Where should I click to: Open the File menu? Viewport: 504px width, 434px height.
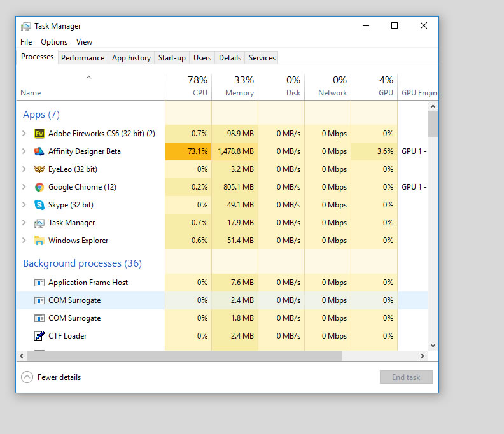coord(26,42)
